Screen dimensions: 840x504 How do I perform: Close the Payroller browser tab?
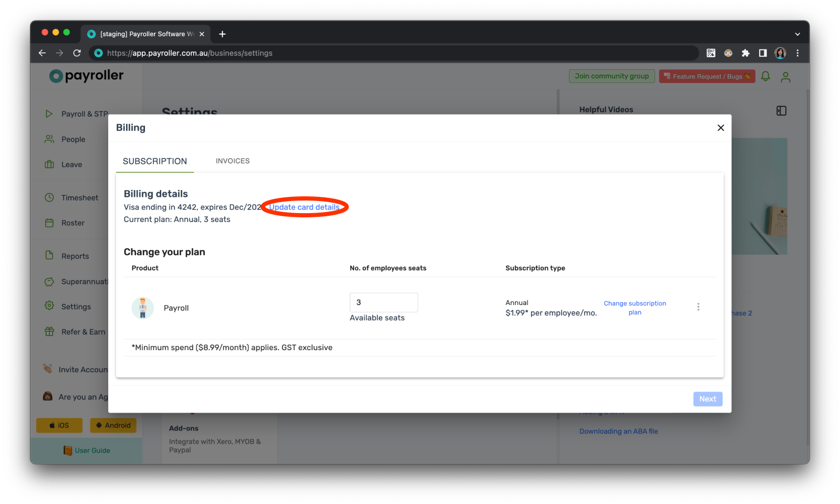pos(202,34)
